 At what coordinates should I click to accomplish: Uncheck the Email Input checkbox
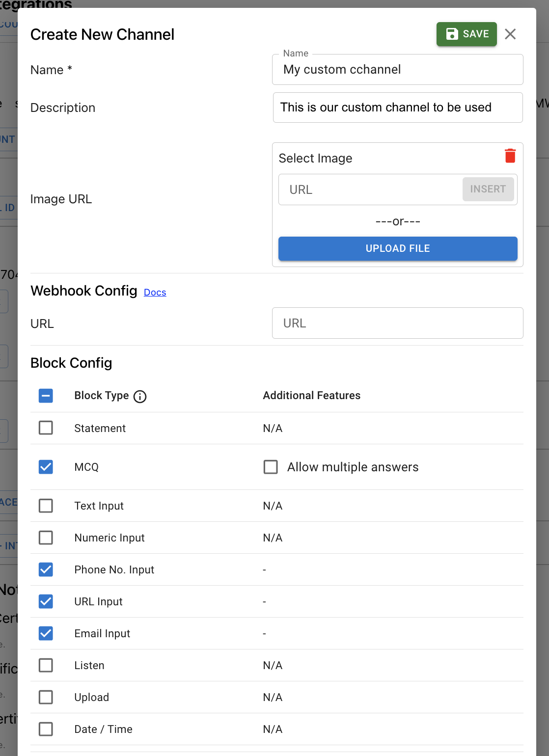click(46, 633)
